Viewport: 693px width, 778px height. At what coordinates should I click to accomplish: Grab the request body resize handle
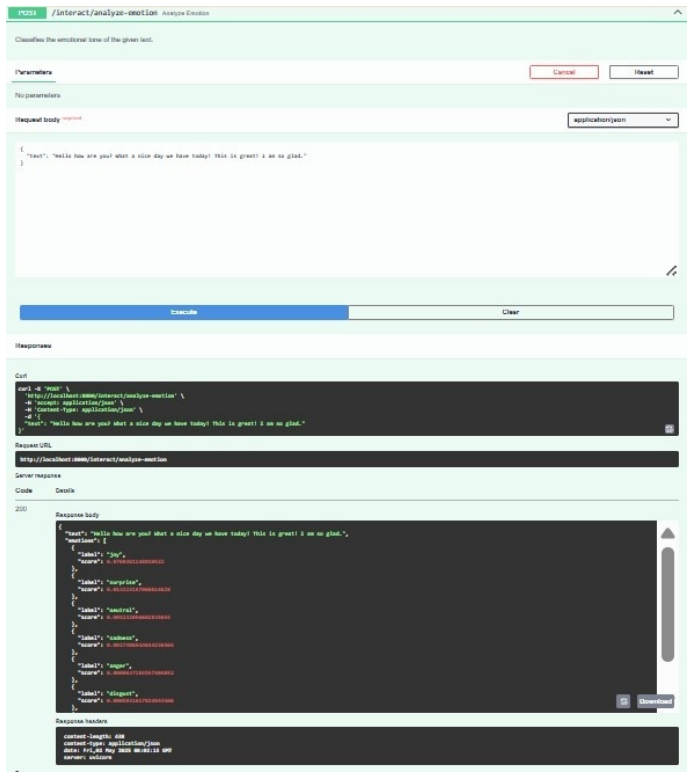tap(671, 271)
